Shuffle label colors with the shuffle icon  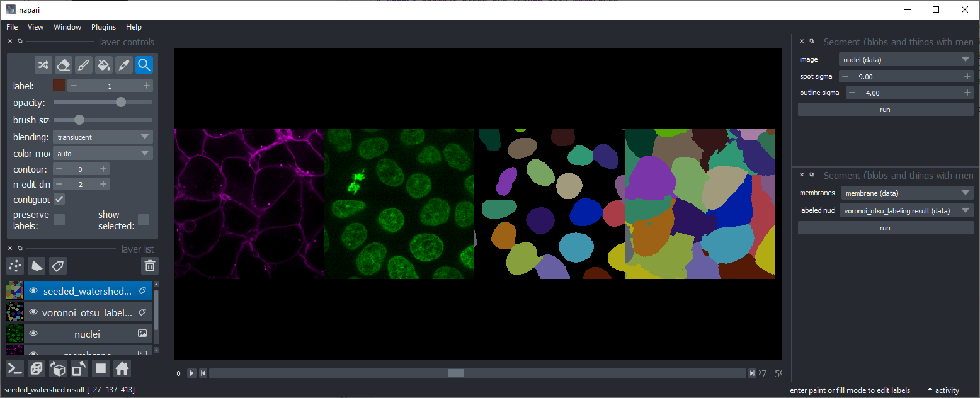coord(43,65)
